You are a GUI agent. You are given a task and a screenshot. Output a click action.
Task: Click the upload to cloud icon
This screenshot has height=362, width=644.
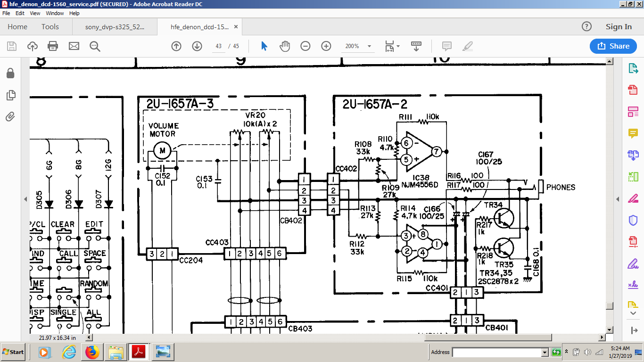click(33, 46)
